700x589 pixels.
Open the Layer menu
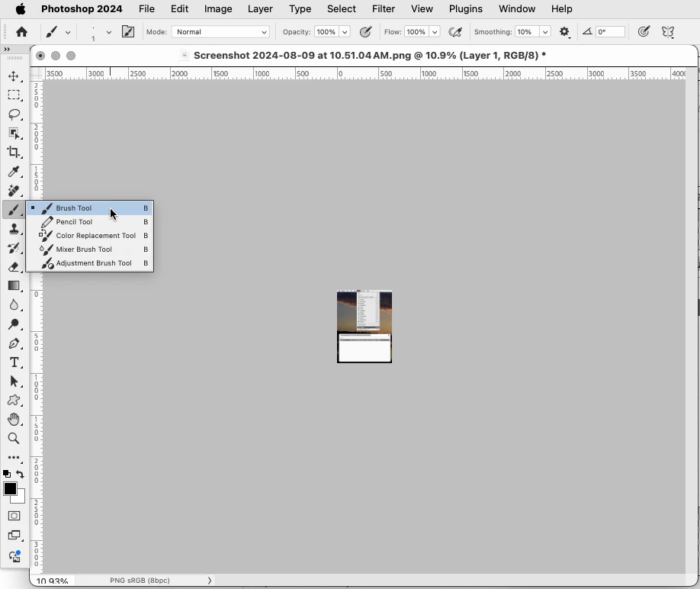[260, 9]
